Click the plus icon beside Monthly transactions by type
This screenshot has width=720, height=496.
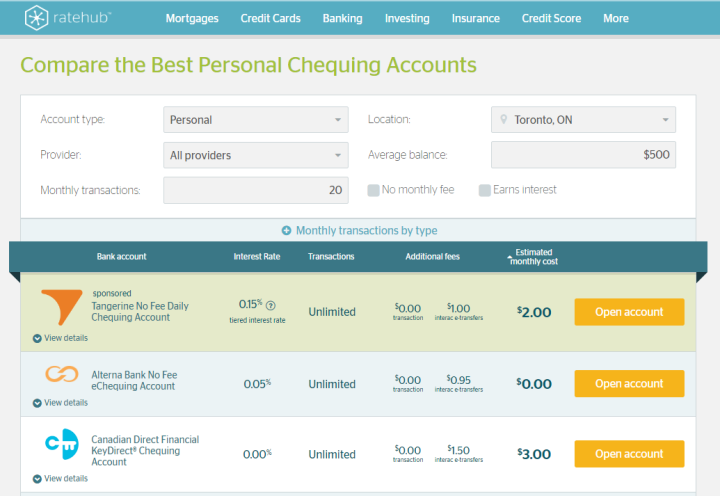(x=286, y=231)
